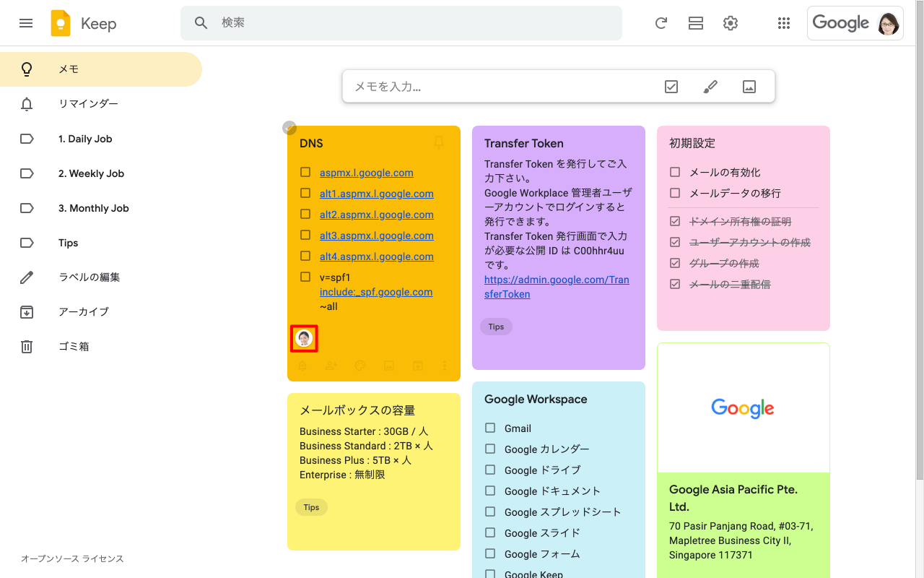Open ゴミ箱 in the sidebar
Screen dimensions: 924x578
coord(101,347)
